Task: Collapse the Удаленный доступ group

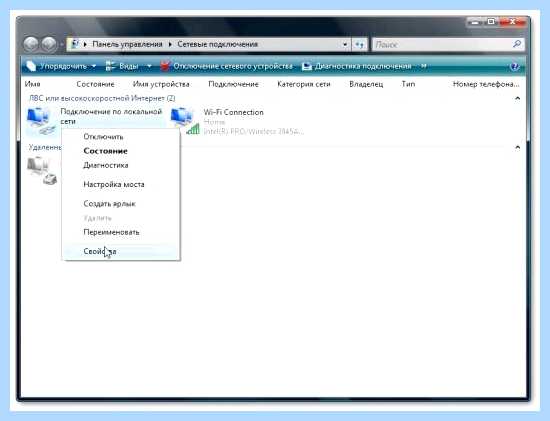Action: tap(517, 147)
